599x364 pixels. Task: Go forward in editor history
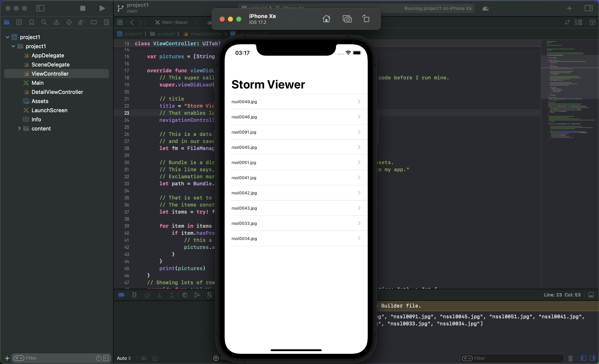[140, 22]
